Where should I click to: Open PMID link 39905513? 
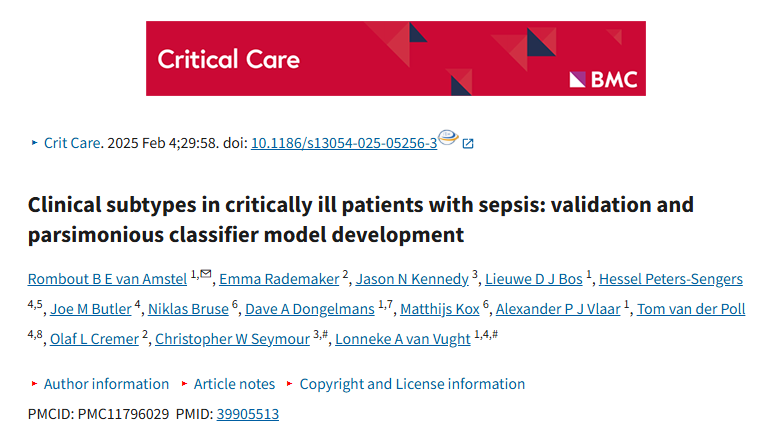coord(248,414)
